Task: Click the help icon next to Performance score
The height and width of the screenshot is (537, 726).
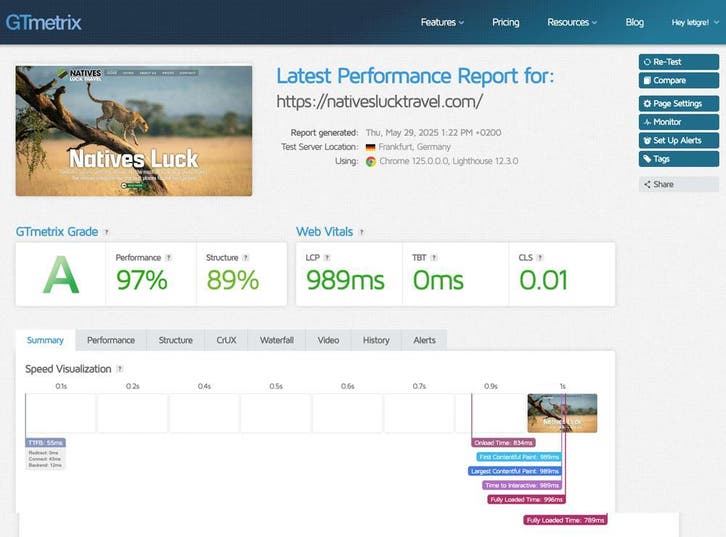Action: click(x=168, y=257)
